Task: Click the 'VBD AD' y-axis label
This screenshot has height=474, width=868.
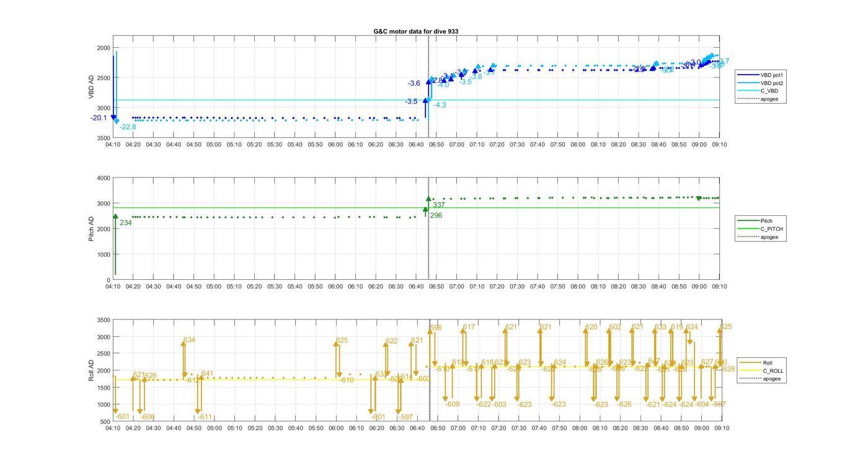Action: 92,87
